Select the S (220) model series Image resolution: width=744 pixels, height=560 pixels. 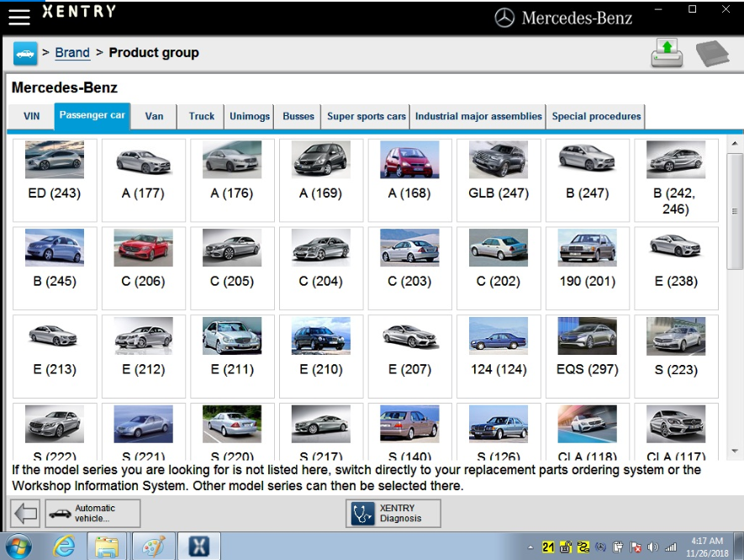[232, 432]
